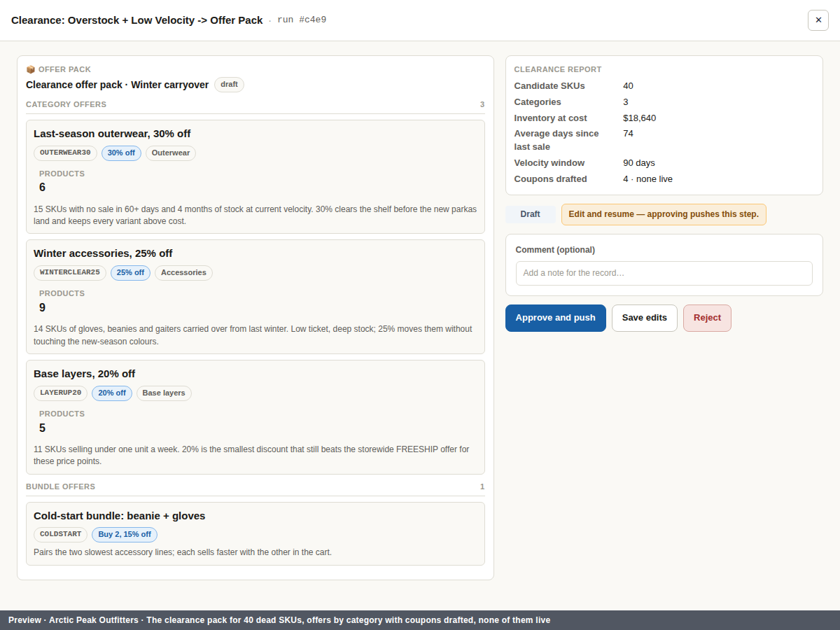Select the COLDSTART coupon code chip
Screen dimensions: 840x630
pyautogui.click(x=60, y=535)
